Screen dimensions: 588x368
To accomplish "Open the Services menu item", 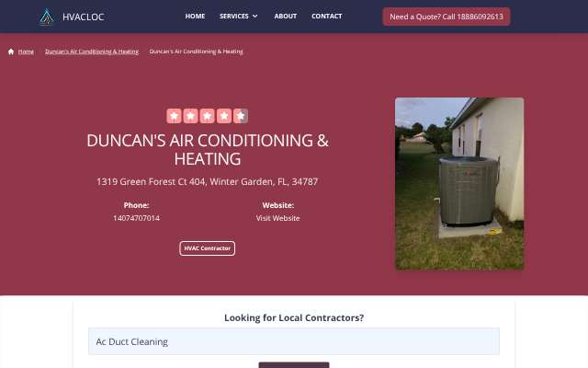I will click(x=234, y=17).
